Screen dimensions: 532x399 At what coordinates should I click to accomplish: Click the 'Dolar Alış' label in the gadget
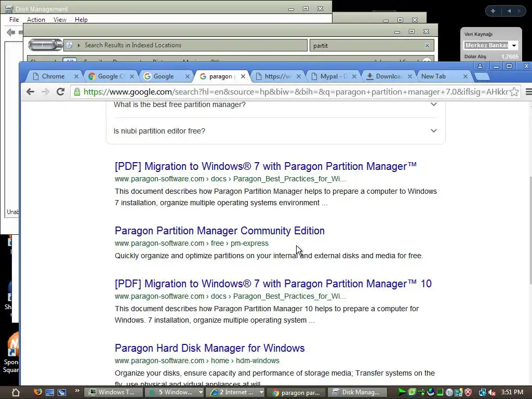[x=475, y=57]
